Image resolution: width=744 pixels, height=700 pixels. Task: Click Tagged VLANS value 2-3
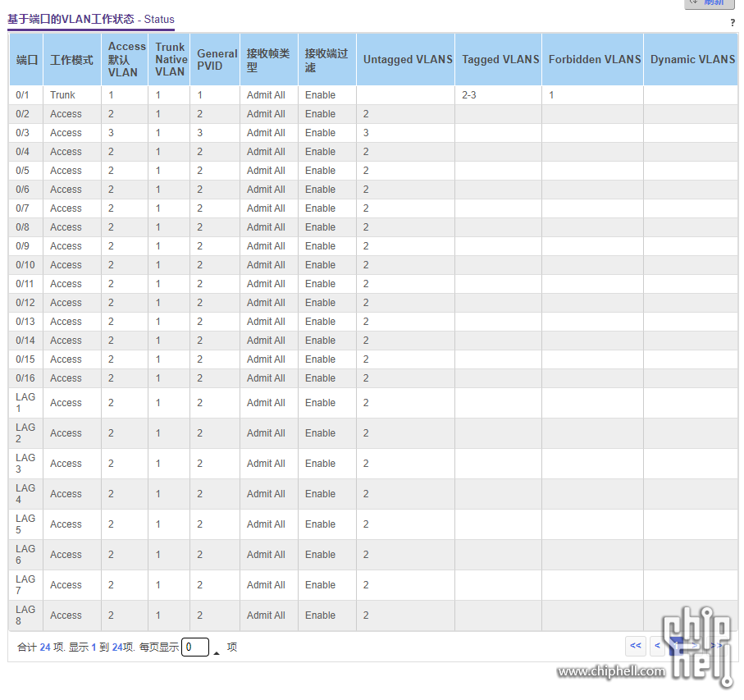coord(469,95)
